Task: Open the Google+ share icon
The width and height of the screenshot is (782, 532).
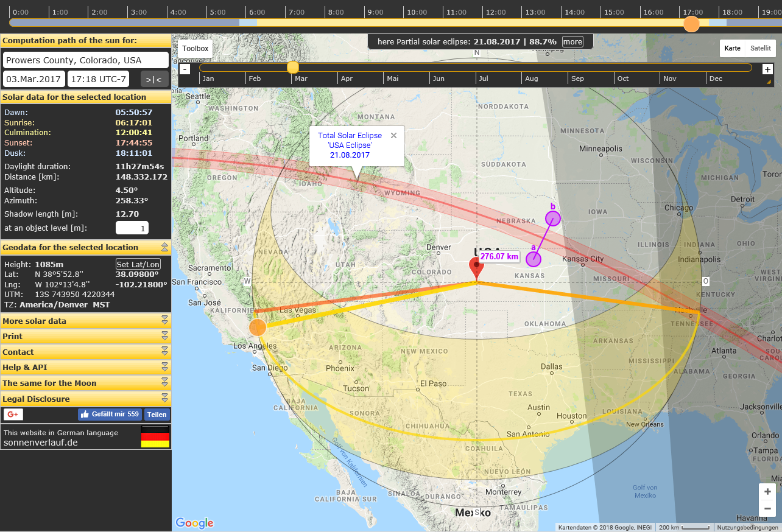Action: tap(12, 415)
